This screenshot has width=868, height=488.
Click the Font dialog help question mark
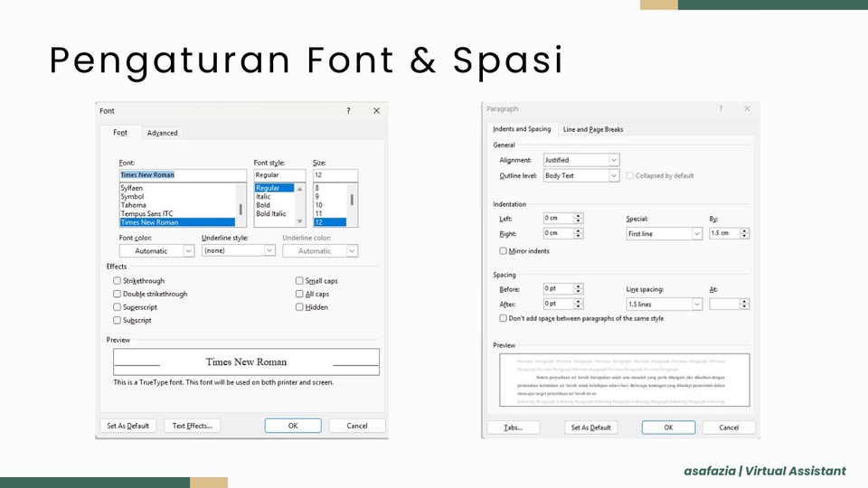pyautogui.click(x=349, y=110)
